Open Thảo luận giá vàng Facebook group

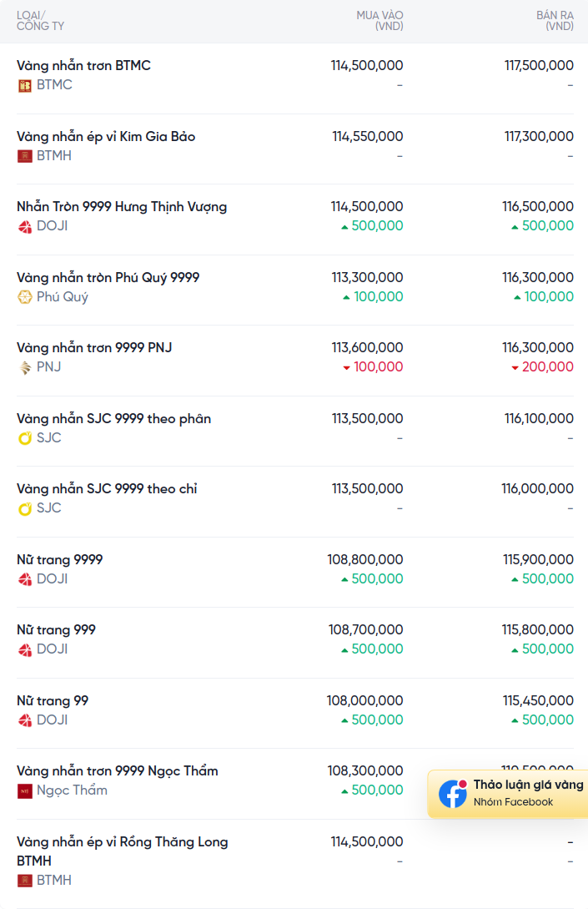(x=508, y=794)
